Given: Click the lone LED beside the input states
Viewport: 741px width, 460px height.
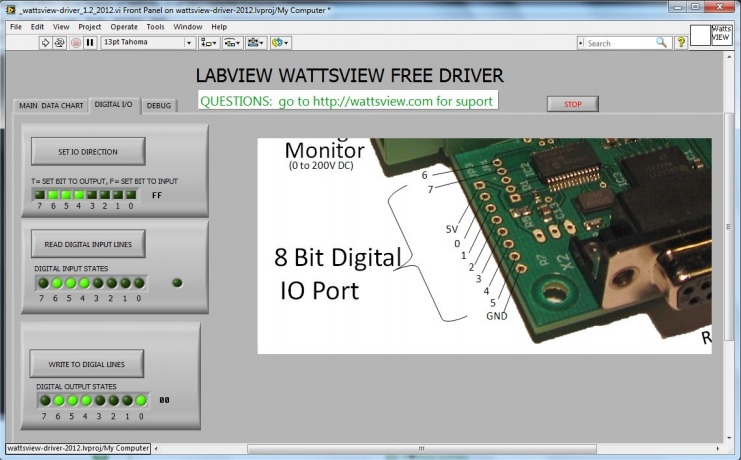Looking at the screenshot, I should 177,283.
